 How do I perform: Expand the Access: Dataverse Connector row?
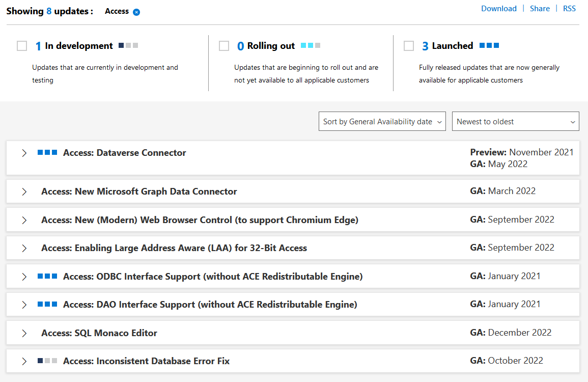[x=24, y=153]
